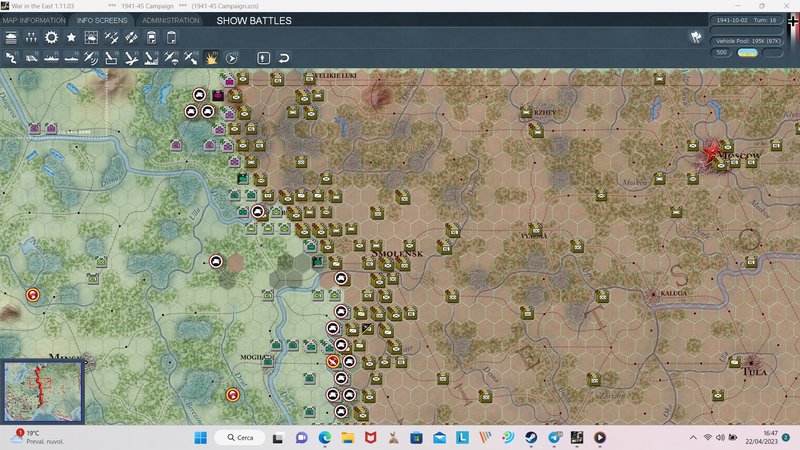The image size is (800, 450).
Task: Select the first ship naval transport icon
Action: [x=51, y=58]
